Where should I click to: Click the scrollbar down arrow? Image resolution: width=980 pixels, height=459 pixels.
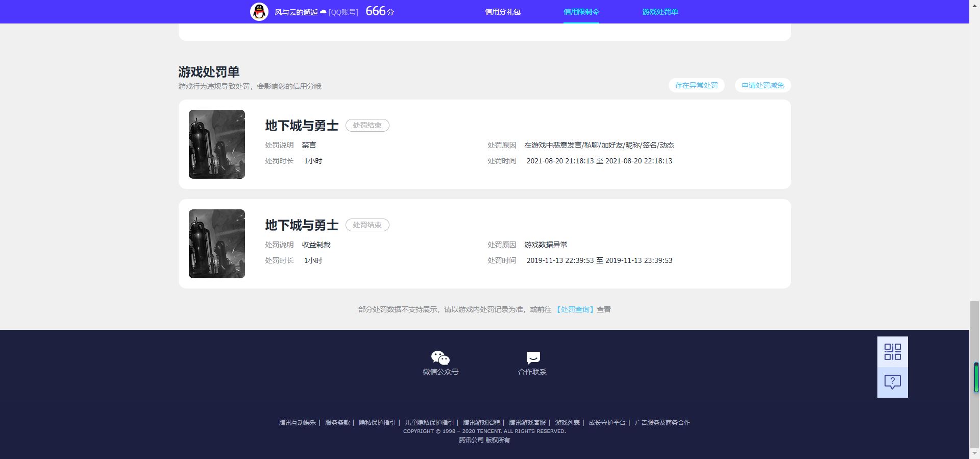pyautogui.click(x=974, y=453)
